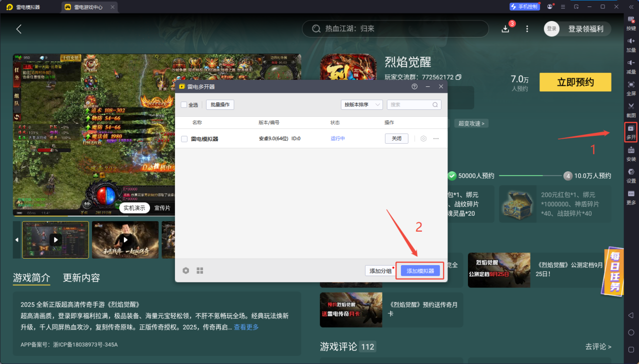The image size is (639, 364).
Task: Click the search magnifier in 雷电多开器
Action: pyautogui.click(x=435, y=105)
